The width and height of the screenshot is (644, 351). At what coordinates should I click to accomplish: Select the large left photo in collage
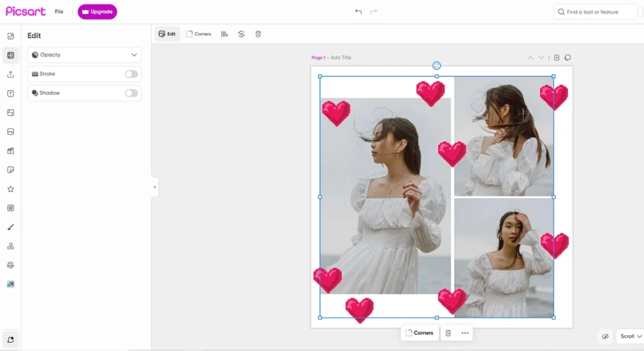tap(386, 196)
